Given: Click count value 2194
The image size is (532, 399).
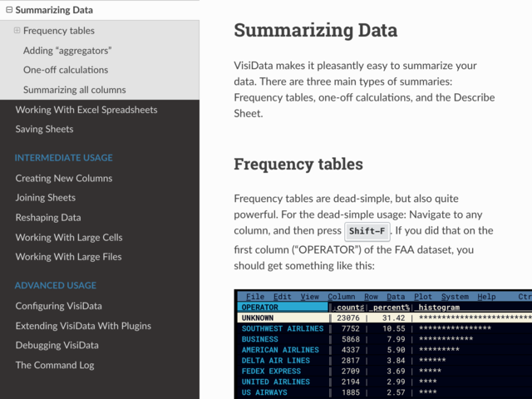Looking at the screenshot, I should 351,382.
